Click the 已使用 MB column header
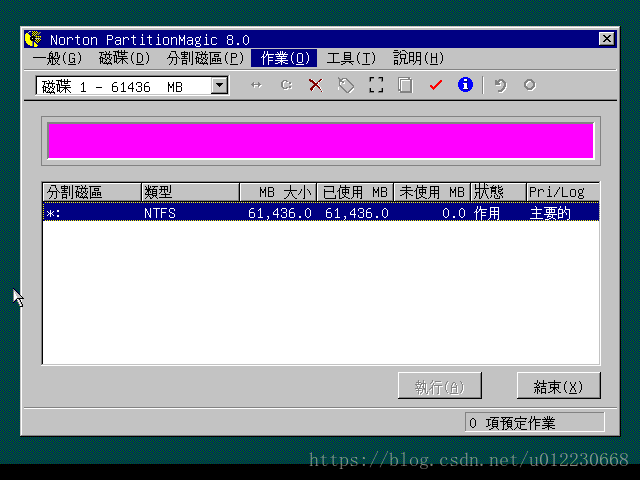The image size is (640, 480). coord(355,192)
